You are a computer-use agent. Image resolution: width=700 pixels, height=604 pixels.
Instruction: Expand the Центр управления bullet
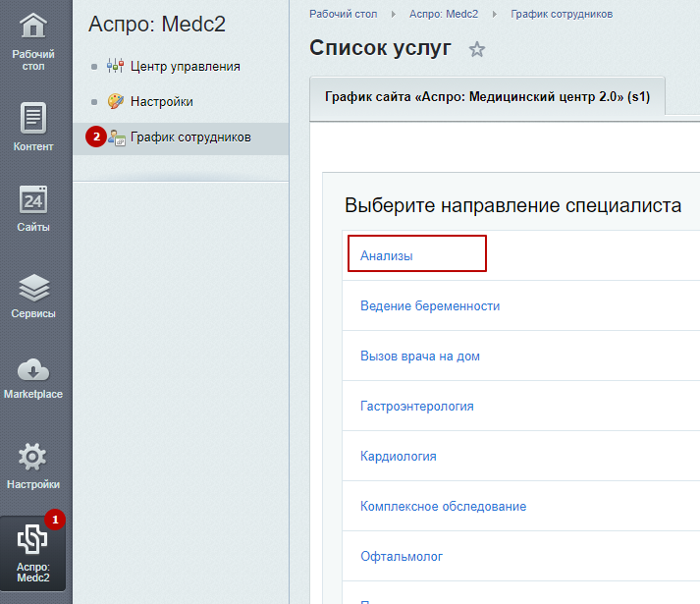click(94, 67)
